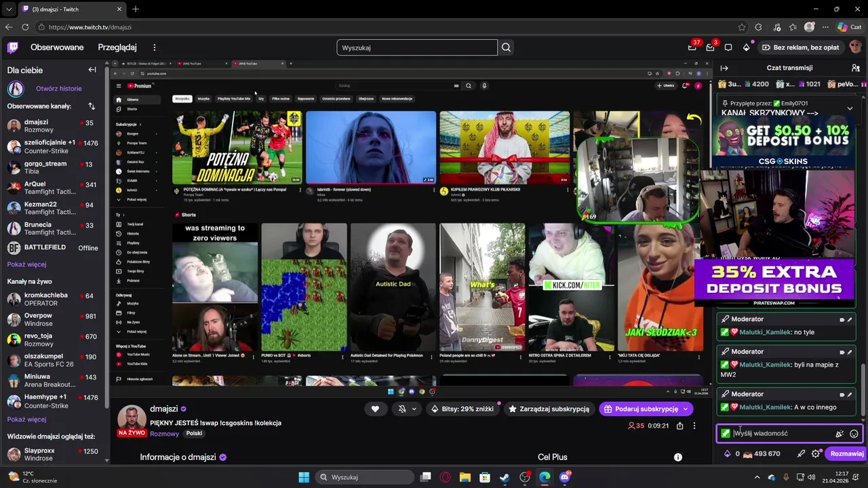Open the browser favorites list icon

[793, 27]
